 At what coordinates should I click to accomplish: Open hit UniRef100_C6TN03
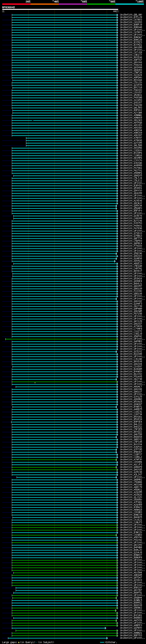[131, 20]
